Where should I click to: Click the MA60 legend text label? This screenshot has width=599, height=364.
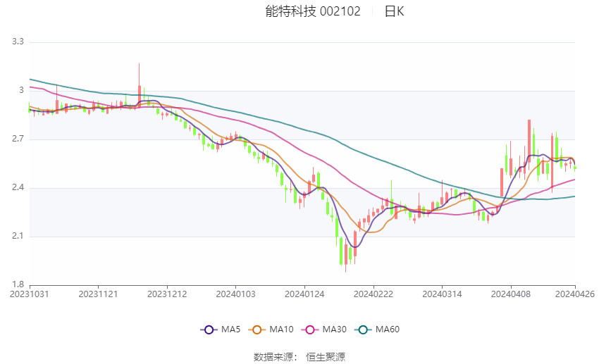(388, 330)
